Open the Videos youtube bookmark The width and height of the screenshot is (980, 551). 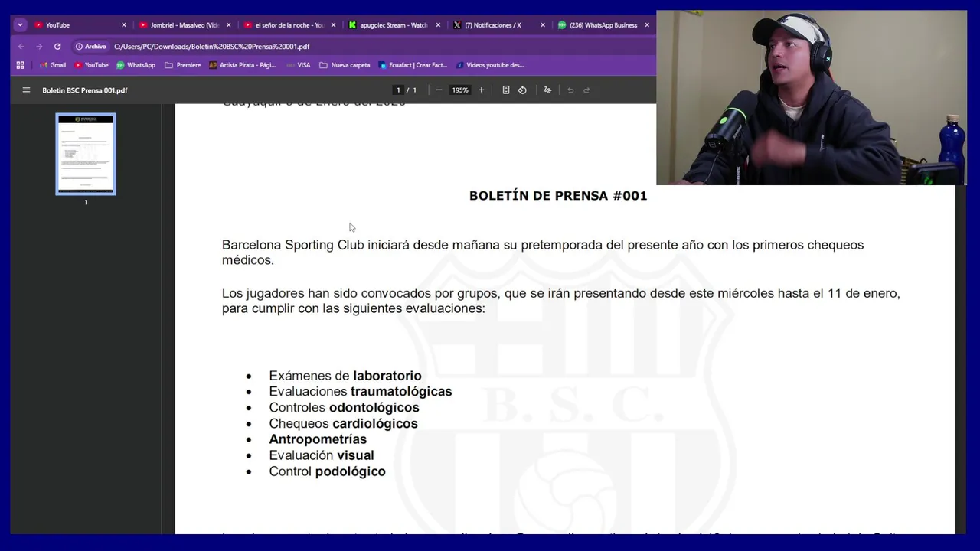click(x=490, y=65)
